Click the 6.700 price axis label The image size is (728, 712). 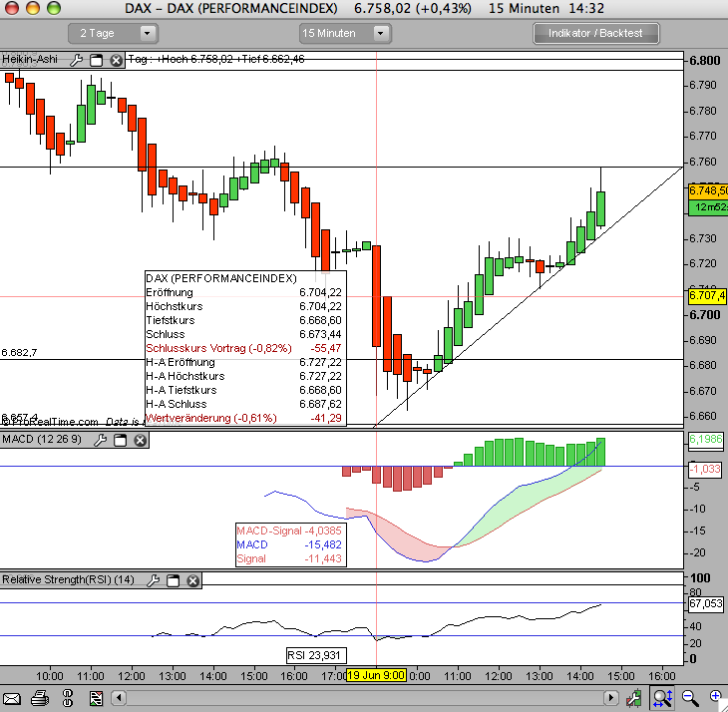(705, 315)
